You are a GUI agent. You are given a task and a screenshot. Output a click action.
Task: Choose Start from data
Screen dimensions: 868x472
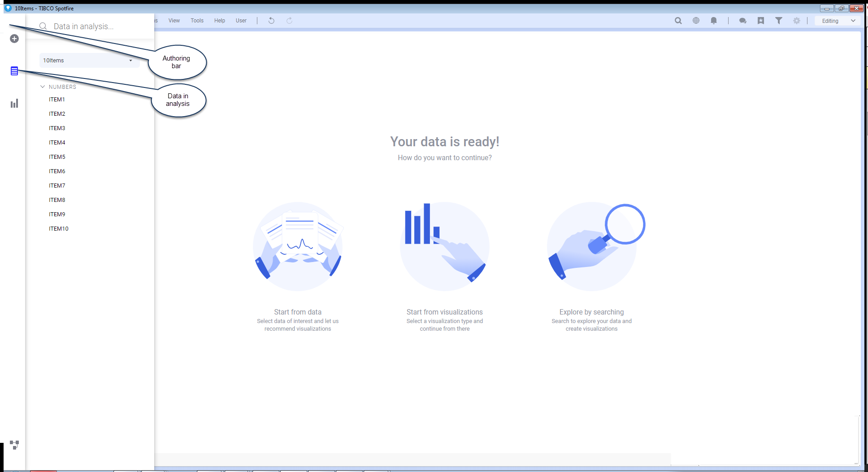click(x=298, y=267)
